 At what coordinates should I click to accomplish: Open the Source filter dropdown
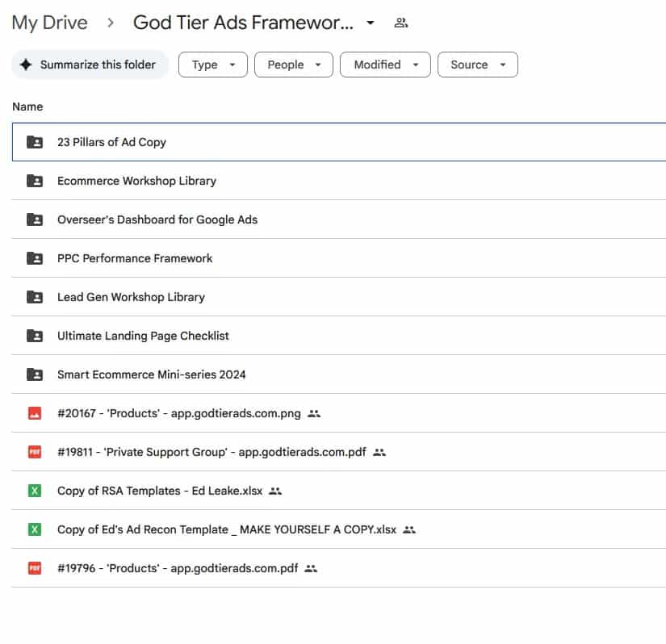point(477,65)
